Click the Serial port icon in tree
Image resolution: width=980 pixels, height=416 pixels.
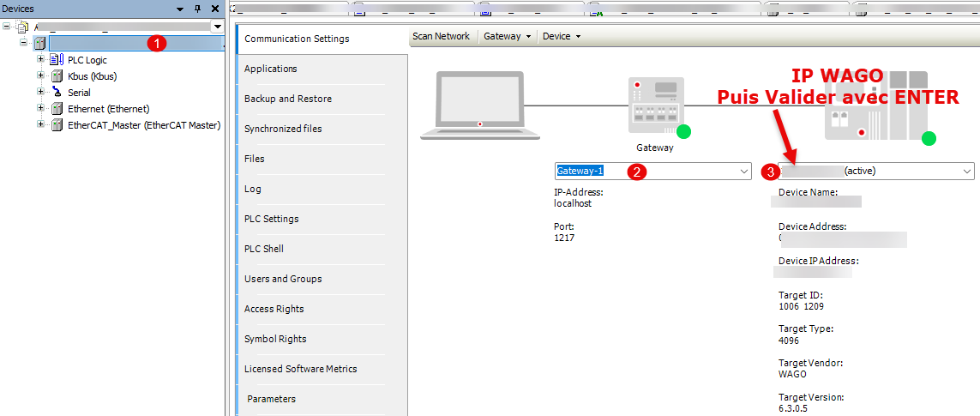coord(57,93)
